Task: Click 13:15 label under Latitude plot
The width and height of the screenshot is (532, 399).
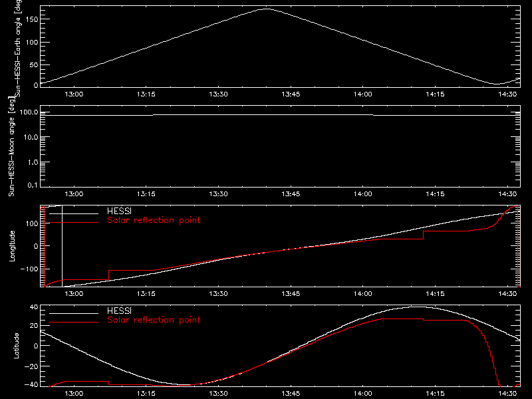Action: pyautogui.click(x=146, y=393)
